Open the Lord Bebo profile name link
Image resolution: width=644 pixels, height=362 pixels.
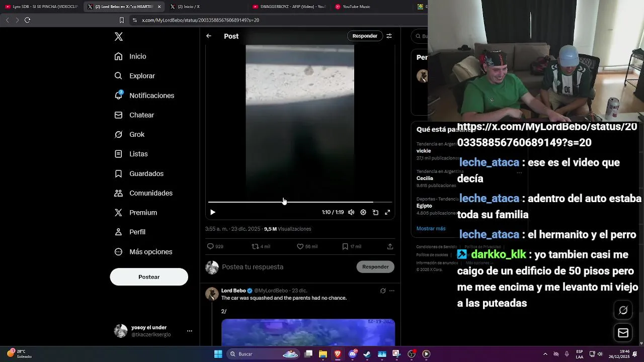(233, 291)
